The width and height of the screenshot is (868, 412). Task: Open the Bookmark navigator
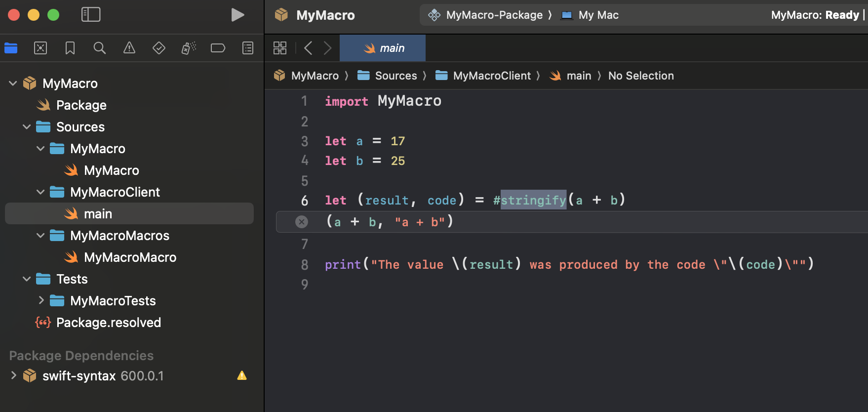coord(70,48)
